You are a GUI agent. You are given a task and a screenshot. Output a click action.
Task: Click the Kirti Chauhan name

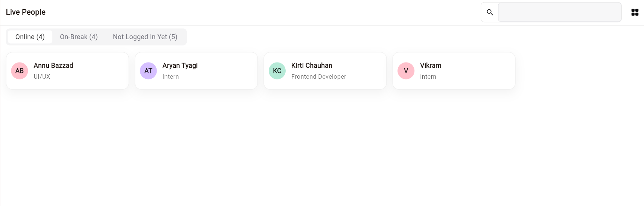pos(312,66)
